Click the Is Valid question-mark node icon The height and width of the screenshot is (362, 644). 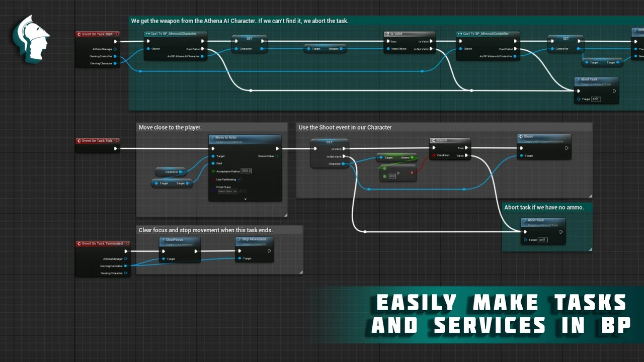click(x=388, y=34)
